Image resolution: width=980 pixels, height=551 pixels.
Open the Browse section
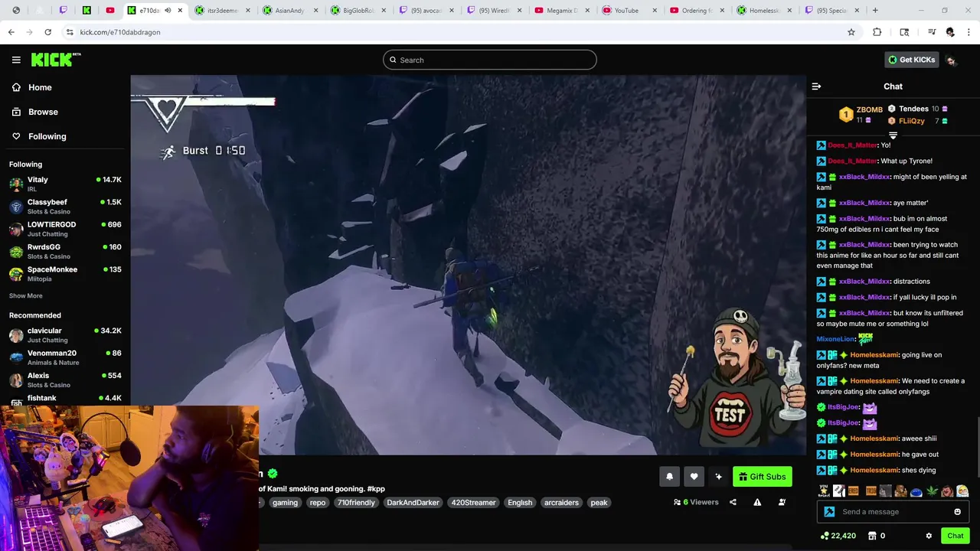point(34,112)
